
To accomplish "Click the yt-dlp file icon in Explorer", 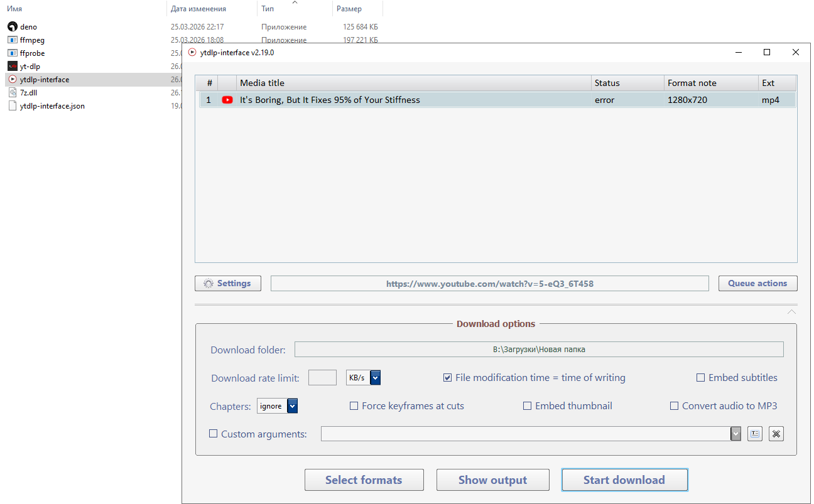I will pos(12,67).
